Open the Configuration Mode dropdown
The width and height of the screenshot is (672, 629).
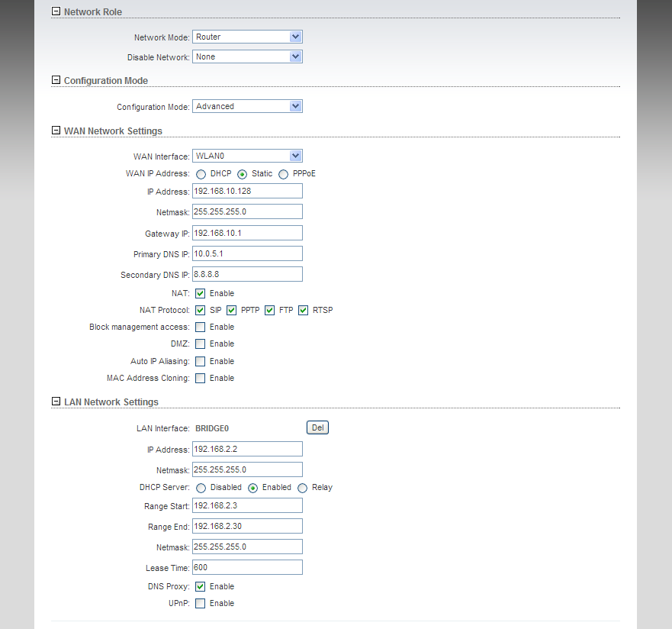click(x=247, y=106)
